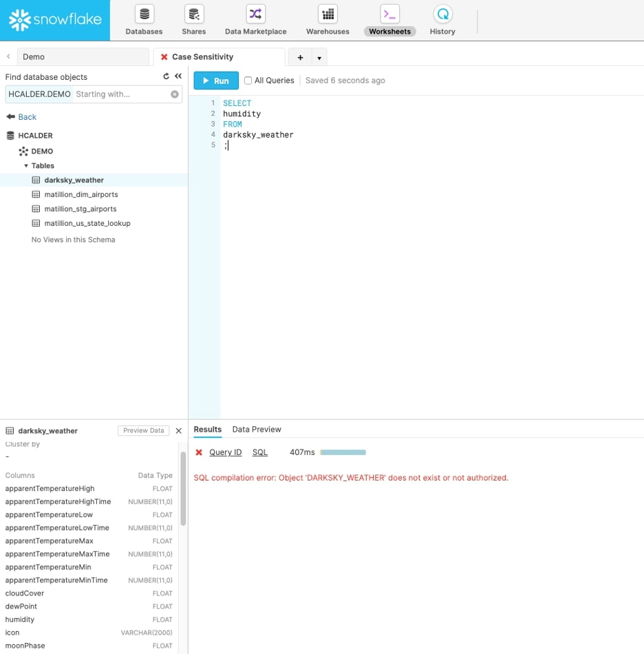The width and height of the screenshot is (644, 654).
Task: Click the icon column row
Action: pos(89,633)
